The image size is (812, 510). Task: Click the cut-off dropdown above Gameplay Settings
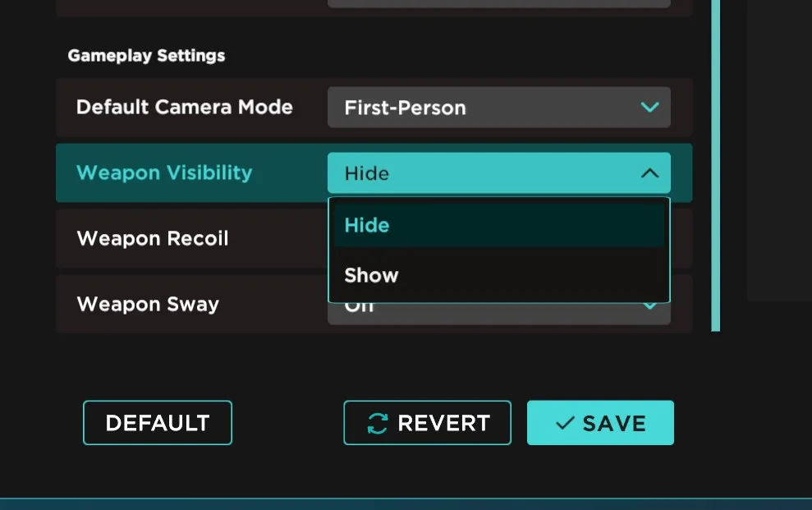[x=498, y=3]
